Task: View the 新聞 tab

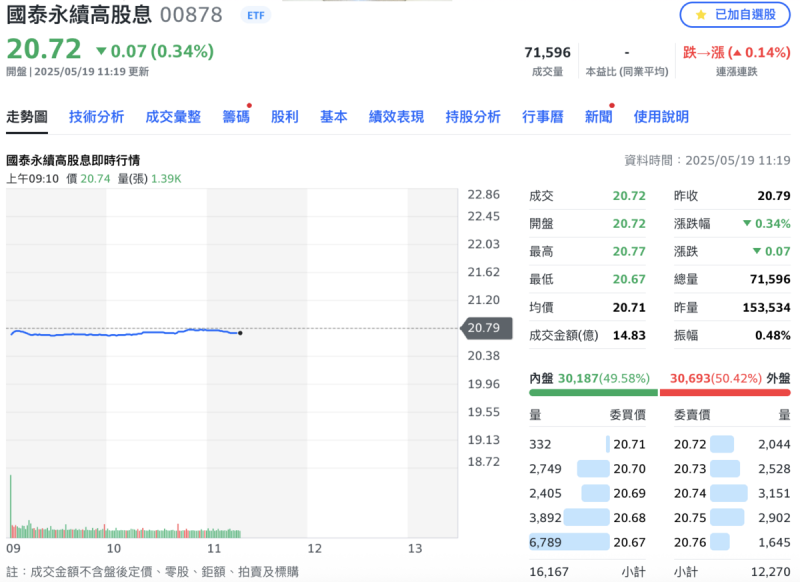Action: tap(598, 117)
